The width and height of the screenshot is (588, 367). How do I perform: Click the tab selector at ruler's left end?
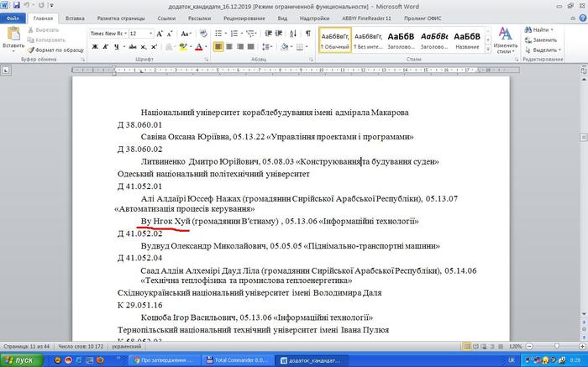tap(6, 70)
